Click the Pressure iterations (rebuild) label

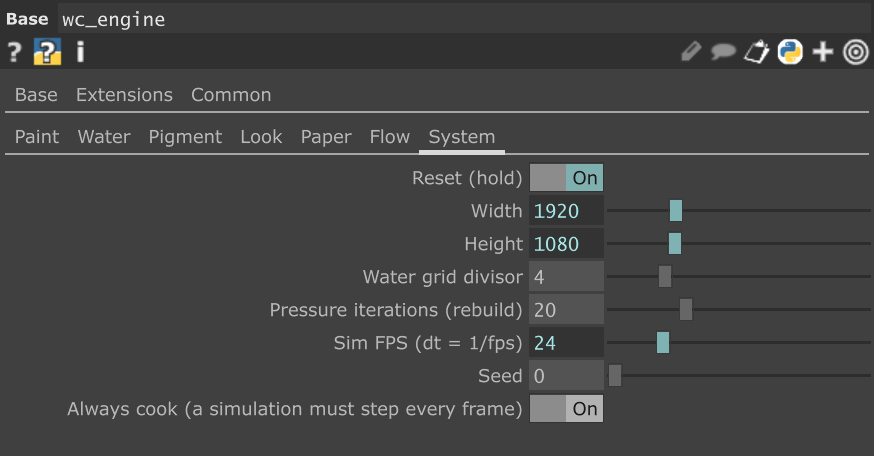pyautogui.click(x=396, y=309)
